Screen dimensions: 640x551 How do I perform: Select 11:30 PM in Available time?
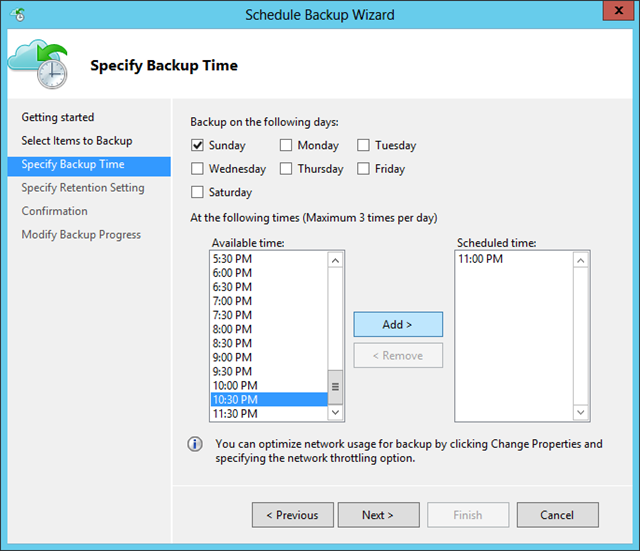click(269, 413)
